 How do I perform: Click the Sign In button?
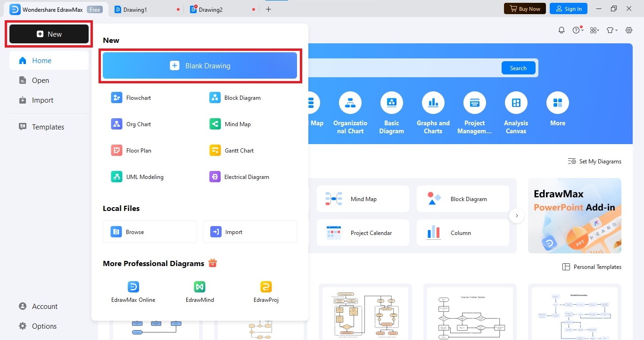coord(568,8)
